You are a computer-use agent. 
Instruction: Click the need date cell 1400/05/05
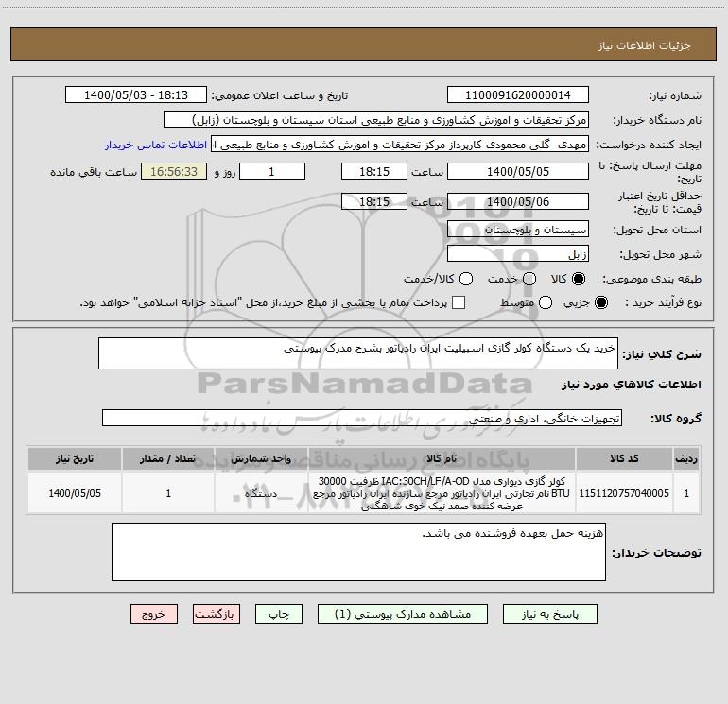[75, 493]
